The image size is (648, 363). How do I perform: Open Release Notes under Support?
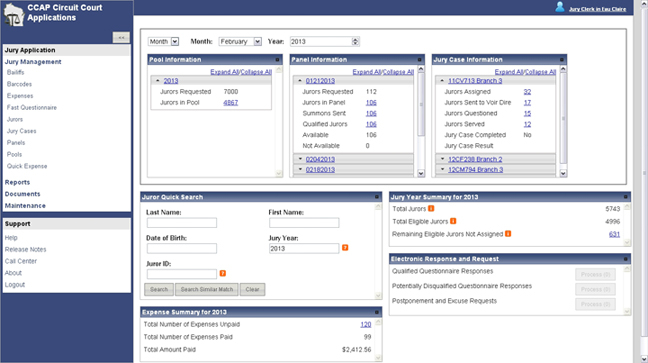click(25, 249)
